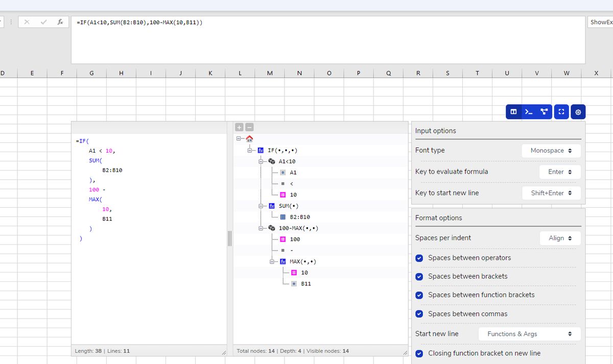This screenshot has height=364, width=613.
Task: Open the Spaces per indent Align dropdown
Action: (x=560, y=238)
